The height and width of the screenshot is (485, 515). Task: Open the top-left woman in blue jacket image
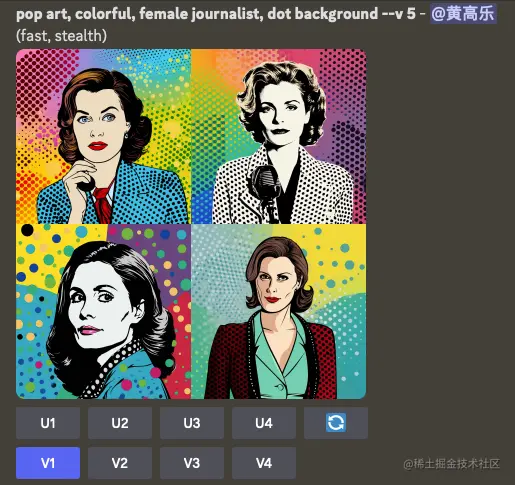(103, 136)
